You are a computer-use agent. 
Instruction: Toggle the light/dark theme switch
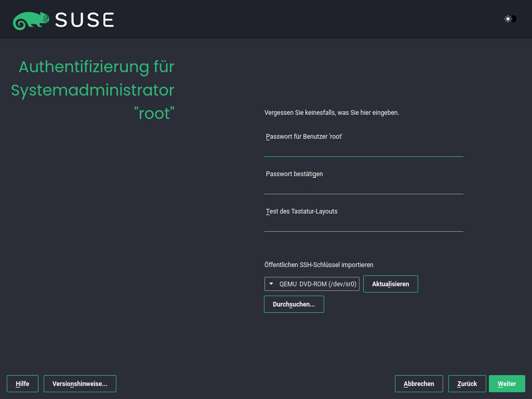(x=510, y=19)
